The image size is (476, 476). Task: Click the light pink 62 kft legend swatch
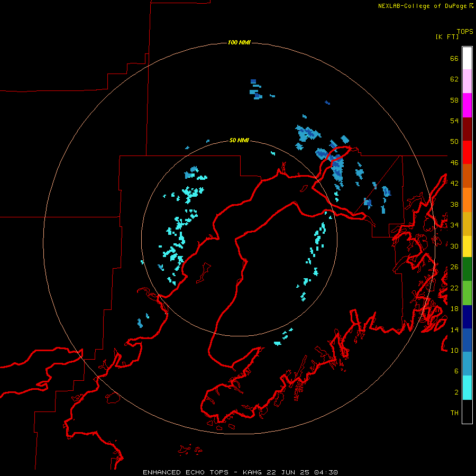click(x=467, y=81)
